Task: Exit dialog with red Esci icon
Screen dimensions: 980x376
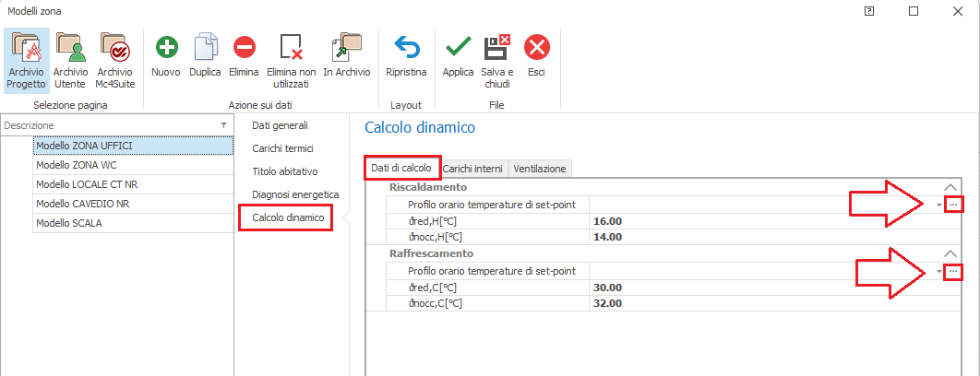Action: click(536, 47)
